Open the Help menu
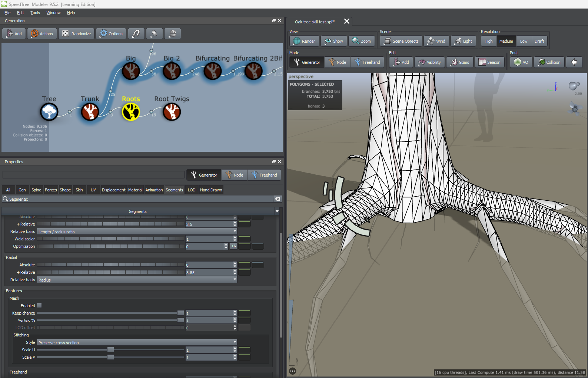 (x=71, y=13)
